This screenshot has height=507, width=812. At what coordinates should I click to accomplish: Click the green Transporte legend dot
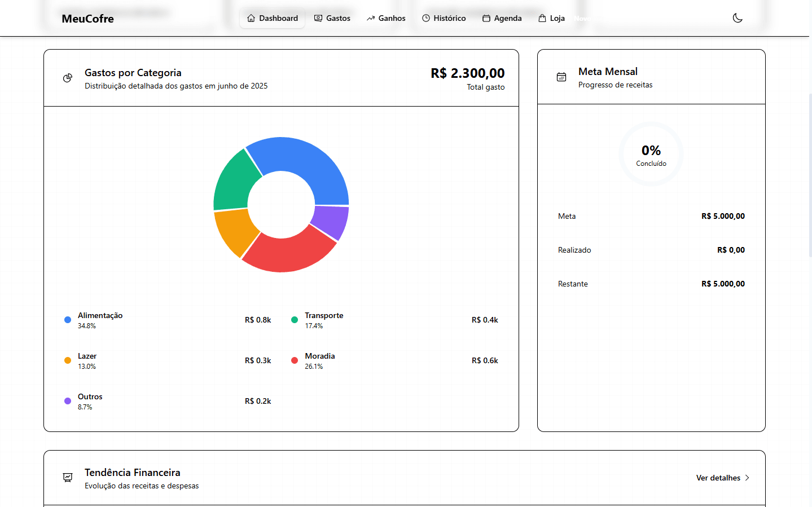(x=295, y=320)
